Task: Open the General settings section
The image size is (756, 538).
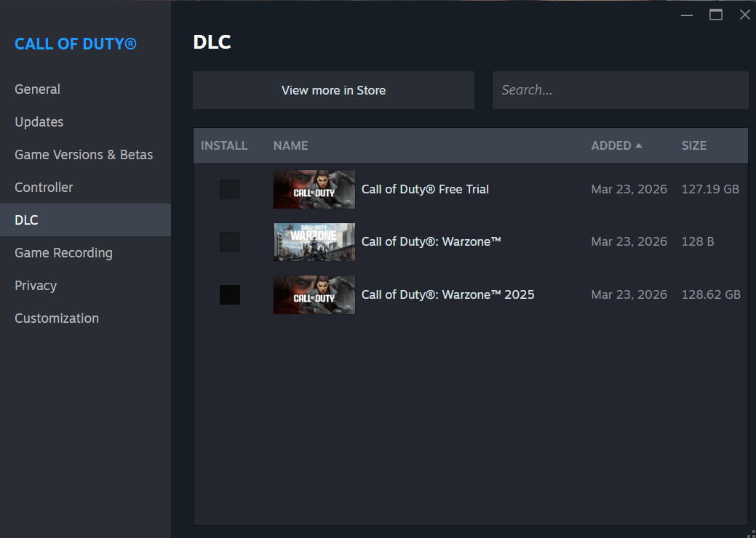Action: (x=38, y=89)
